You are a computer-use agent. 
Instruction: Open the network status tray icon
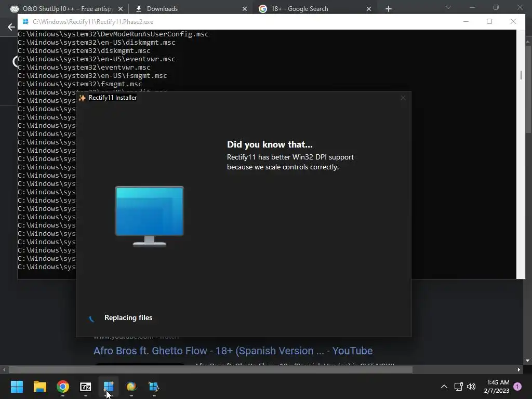coord(458,387)
